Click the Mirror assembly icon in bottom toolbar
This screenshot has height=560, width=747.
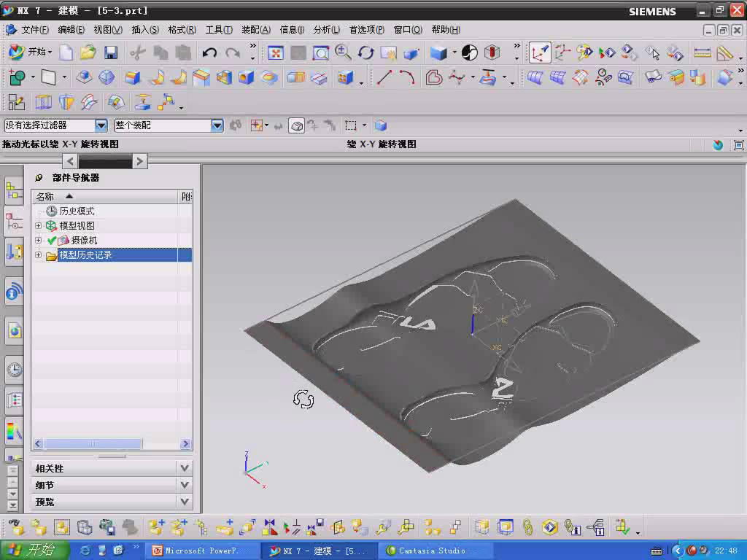click(x=270, y=527)
